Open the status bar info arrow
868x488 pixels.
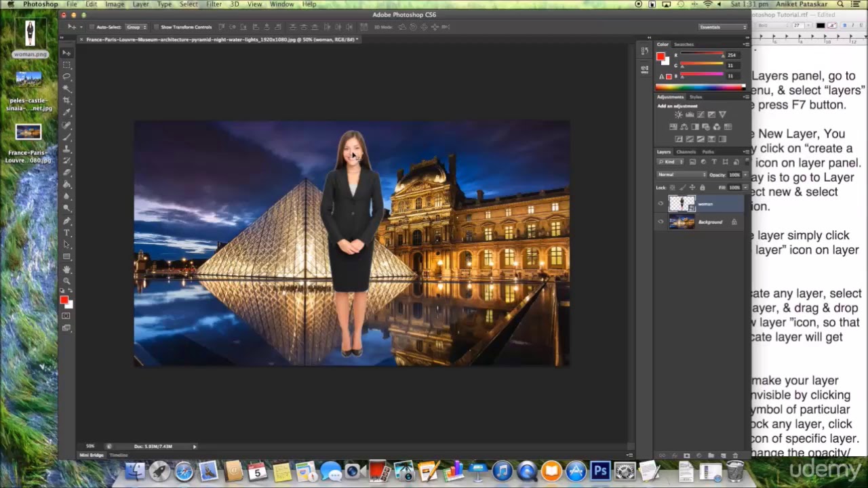pos(195,446)
